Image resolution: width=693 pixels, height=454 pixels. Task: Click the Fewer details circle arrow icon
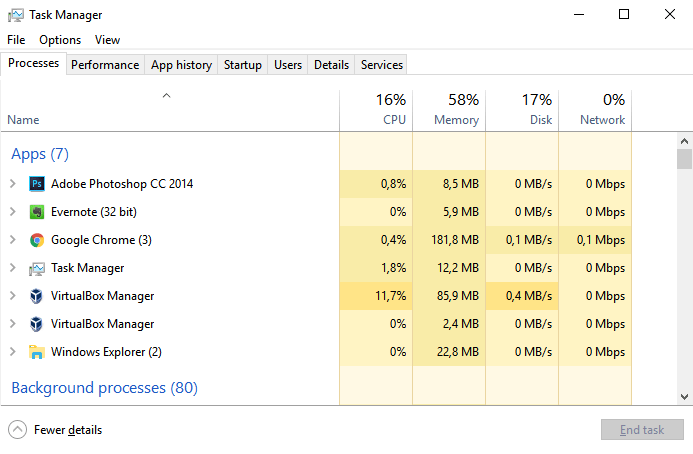[17, 430]
